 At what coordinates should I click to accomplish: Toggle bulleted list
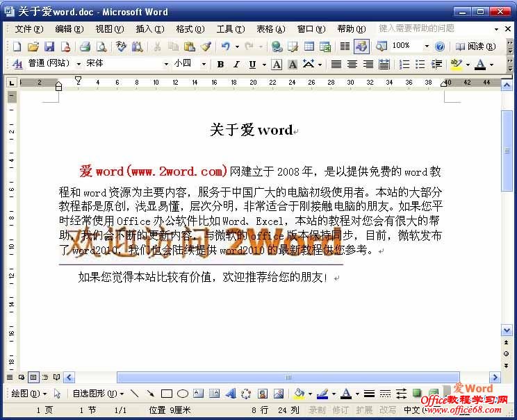tap(420, 65)
